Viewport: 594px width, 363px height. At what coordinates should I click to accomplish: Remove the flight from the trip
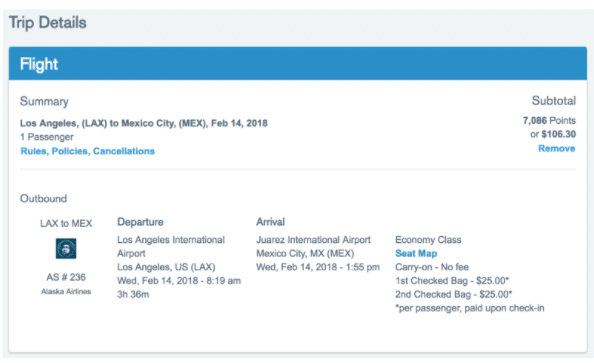[556, 149]
